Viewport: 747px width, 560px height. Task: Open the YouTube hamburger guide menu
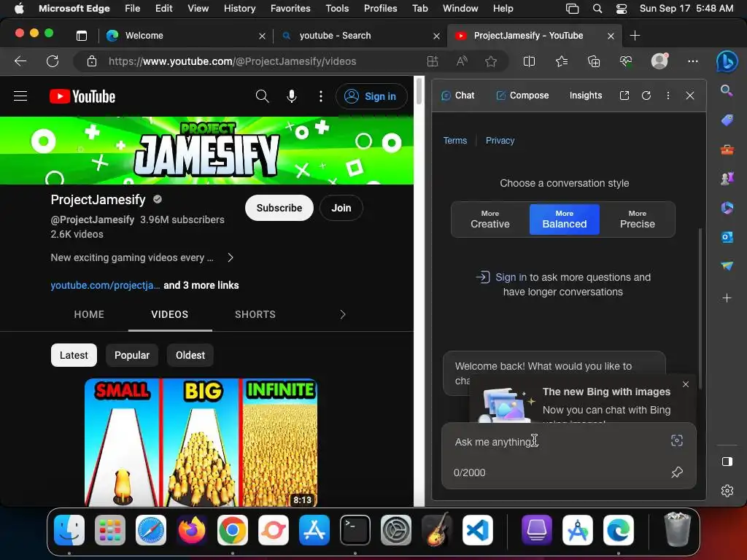pyautogui.click(x=20, y=96)
